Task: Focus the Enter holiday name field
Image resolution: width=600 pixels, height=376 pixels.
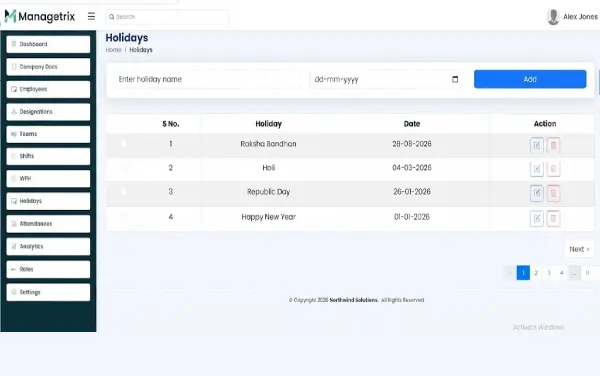Action: (x=207, y=79)
